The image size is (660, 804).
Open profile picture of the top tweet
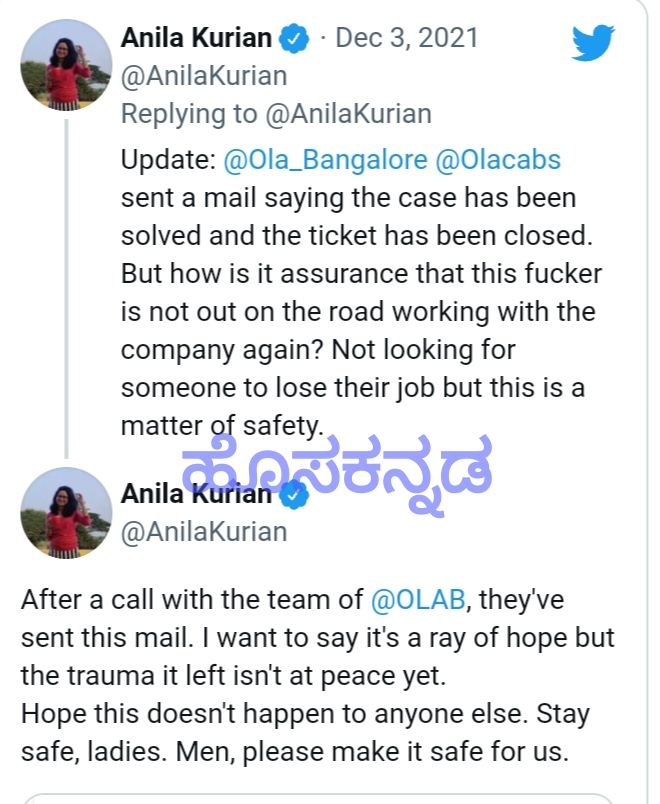(x=66, y=66)
